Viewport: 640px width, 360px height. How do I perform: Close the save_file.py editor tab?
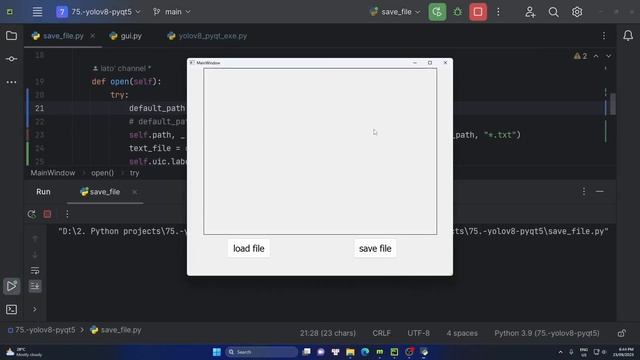coord(93,36)
